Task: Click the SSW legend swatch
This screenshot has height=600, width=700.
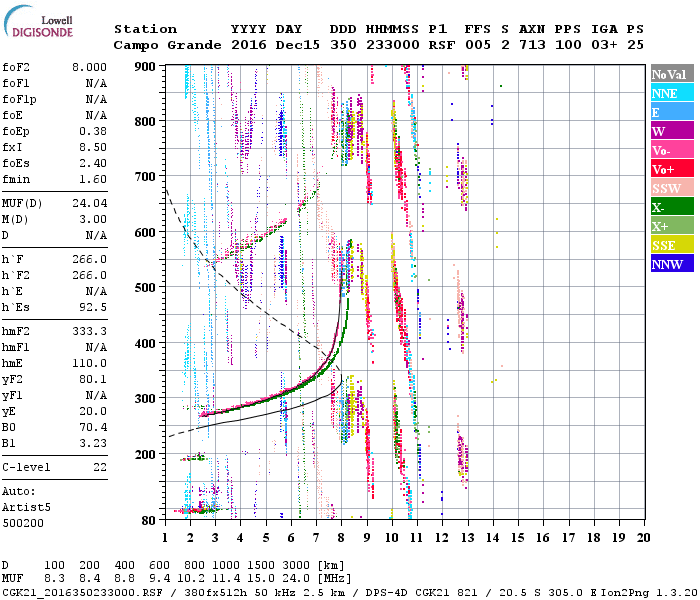Action: (672, 188)
